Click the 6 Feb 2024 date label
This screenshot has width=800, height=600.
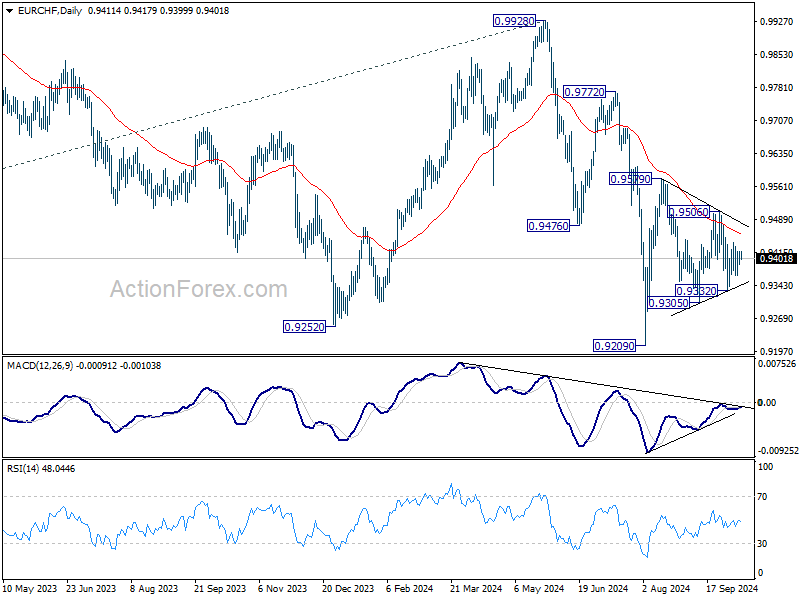tap(410, 588)
